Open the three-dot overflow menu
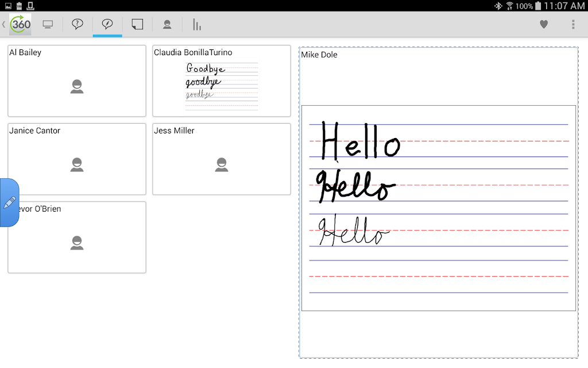Image resolution: width=588 pixels, height=368 pixels. pos(573,24)
